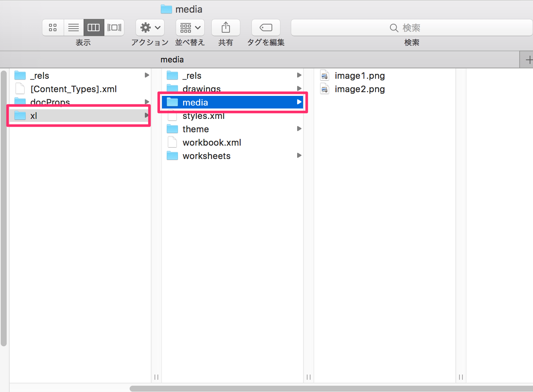Click the xl folder icon

click(20, 116)
